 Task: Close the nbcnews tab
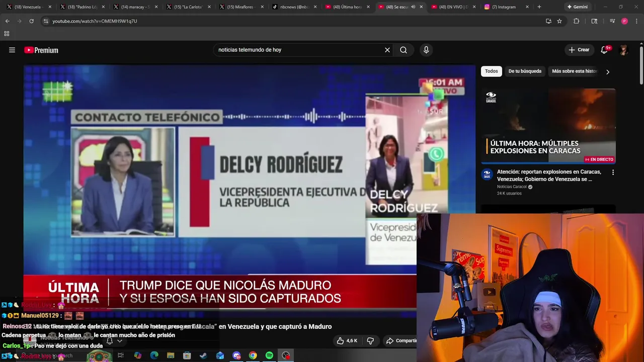coord(315,7)
